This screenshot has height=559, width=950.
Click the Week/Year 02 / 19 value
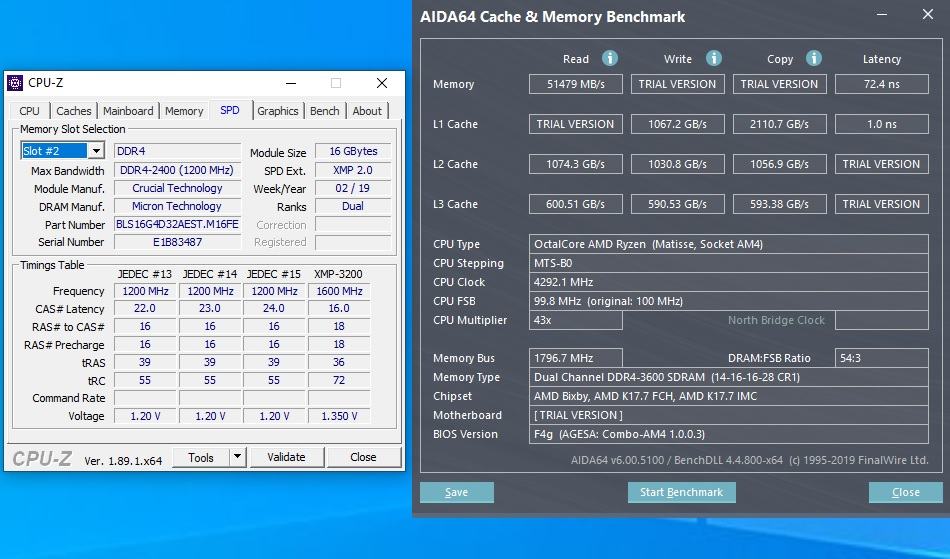coord(353,188)
